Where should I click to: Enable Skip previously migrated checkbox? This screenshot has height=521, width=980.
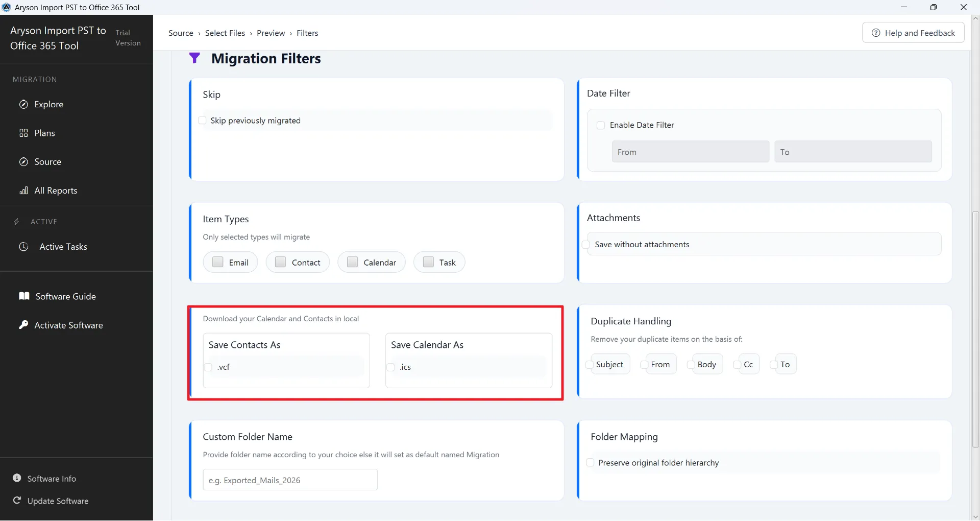click(x=203, y=121)
